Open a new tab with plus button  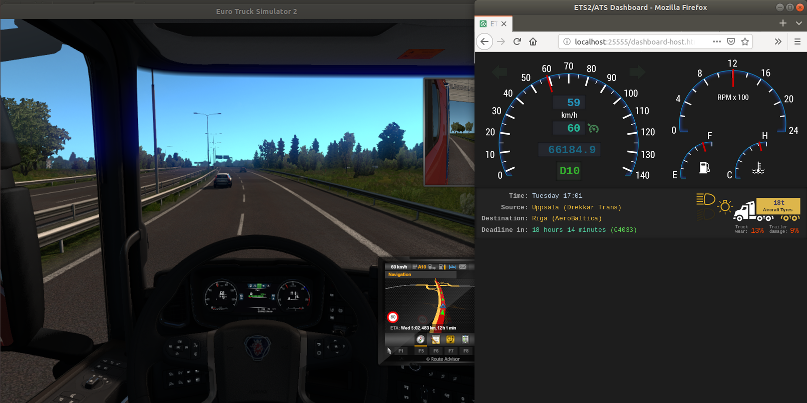(x=783, y=23)
